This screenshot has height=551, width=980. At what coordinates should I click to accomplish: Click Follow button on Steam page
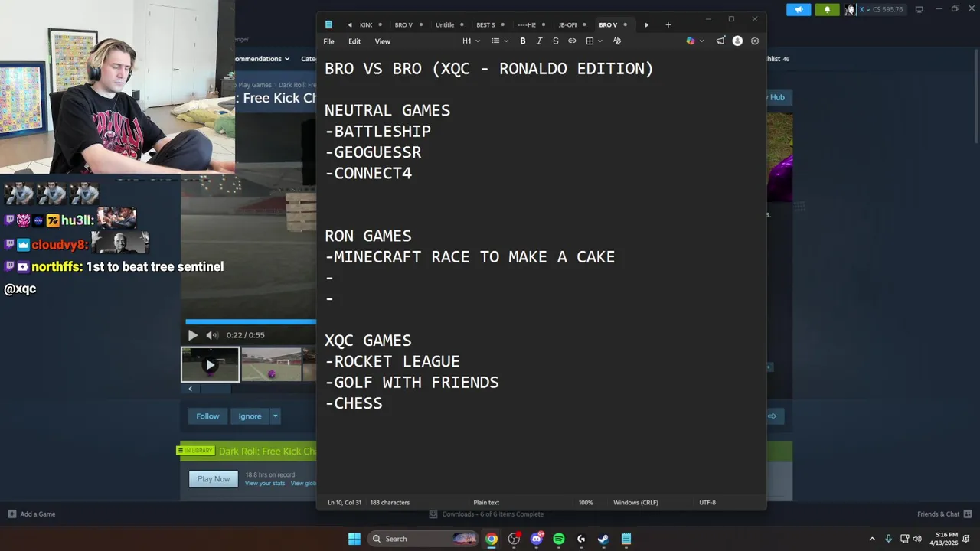coord(207,416)
